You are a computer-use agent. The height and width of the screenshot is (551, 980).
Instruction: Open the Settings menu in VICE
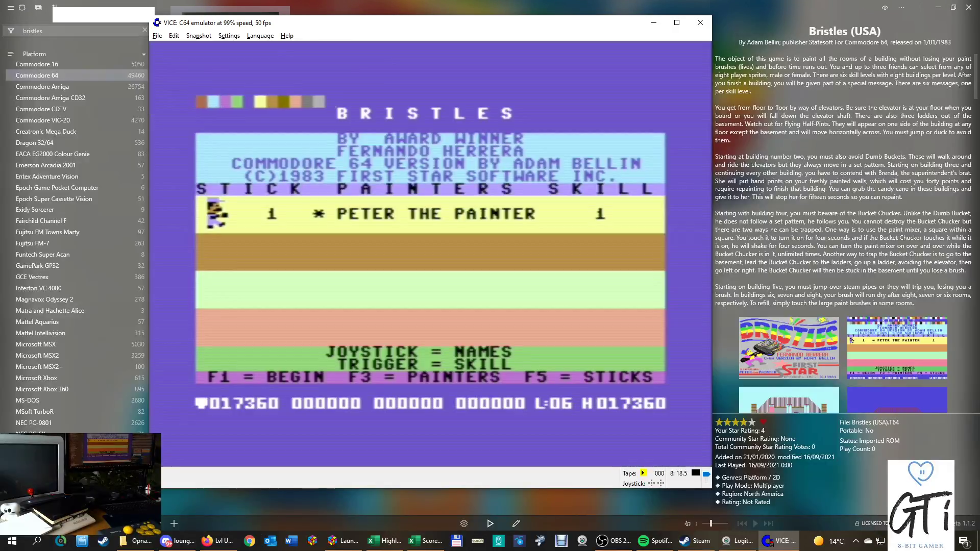coord(229,36)
